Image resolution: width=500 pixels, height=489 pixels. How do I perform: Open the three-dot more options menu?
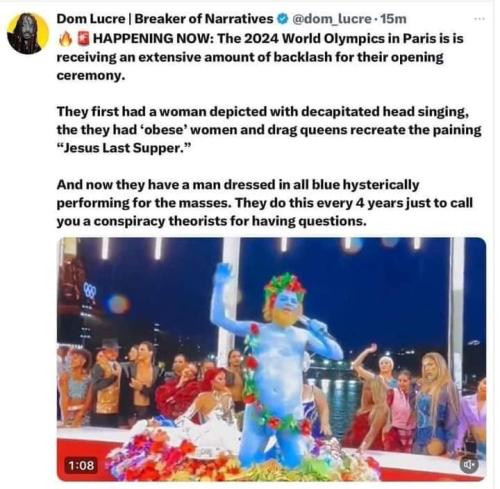(x=479, y=19)
